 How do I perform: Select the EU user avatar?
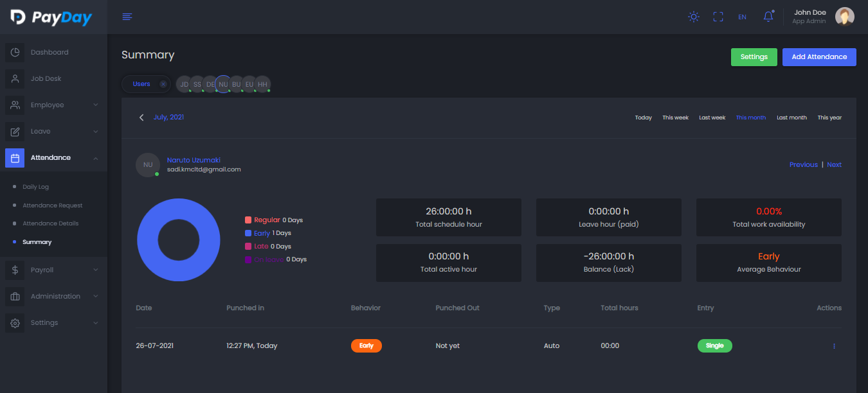pyautogui.click(x=249, y=84)
